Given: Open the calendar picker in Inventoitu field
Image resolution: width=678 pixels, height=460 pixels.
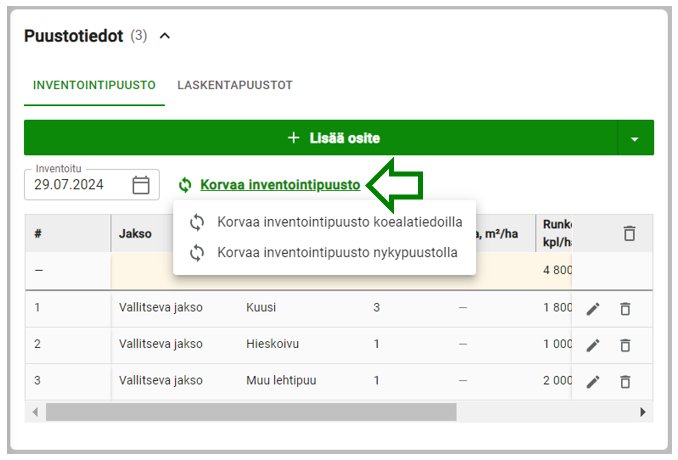Looking at the screenshot, I should point(141,185).
